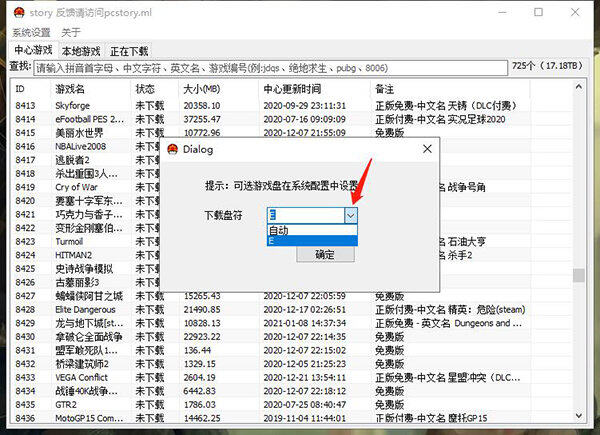Select the VEGA Conflict row

(x=291, y=378)
